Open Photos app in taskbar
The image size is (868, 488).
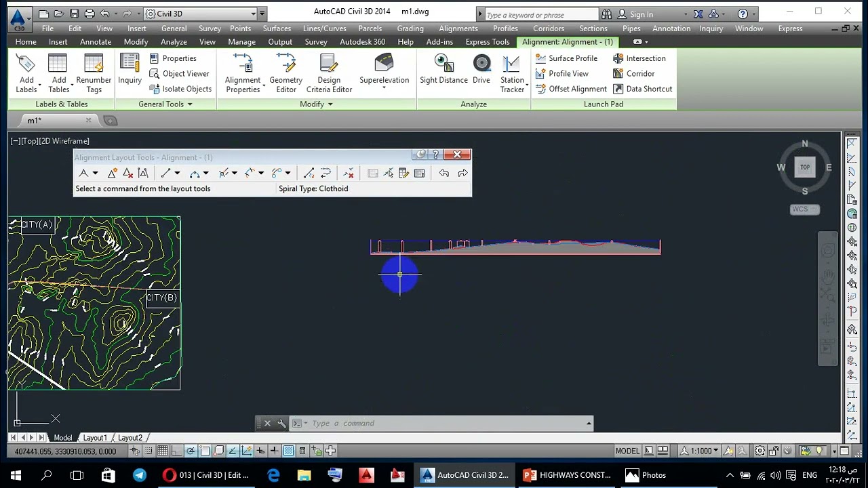click(646, 475)
